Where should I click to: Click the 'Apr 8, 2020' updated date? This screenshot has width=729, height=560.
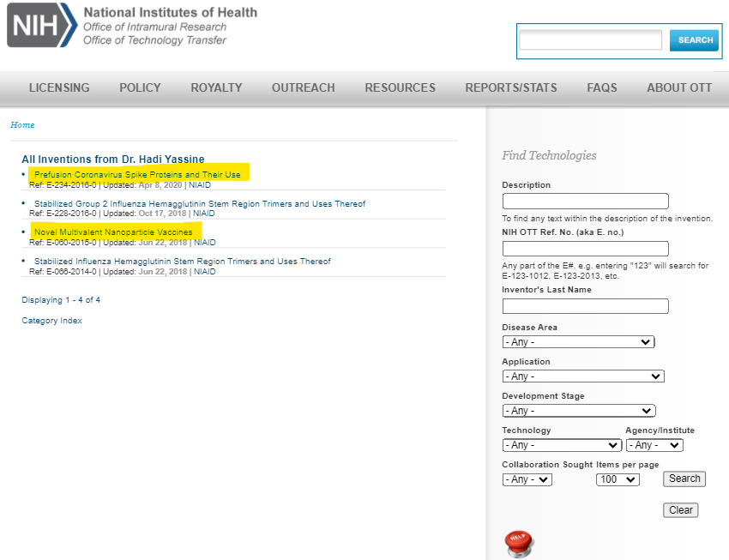(x=160, y=185)
